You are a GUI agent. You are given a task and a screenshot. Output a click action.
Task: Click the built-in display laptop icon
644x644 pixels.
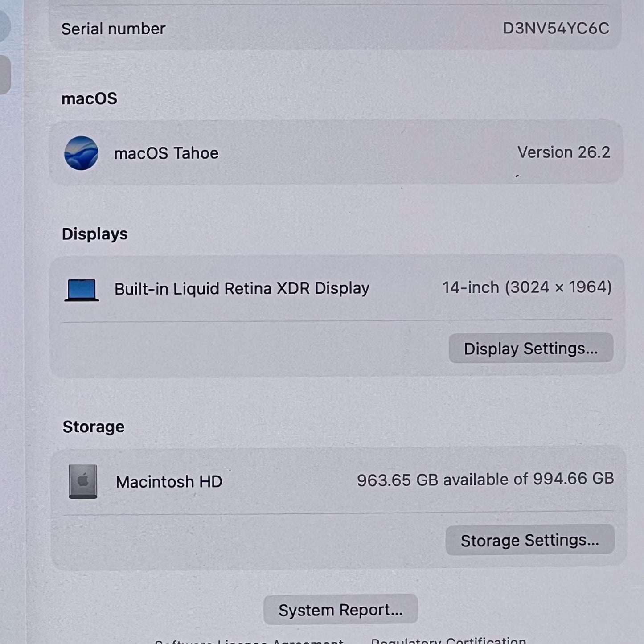point(82,290)
